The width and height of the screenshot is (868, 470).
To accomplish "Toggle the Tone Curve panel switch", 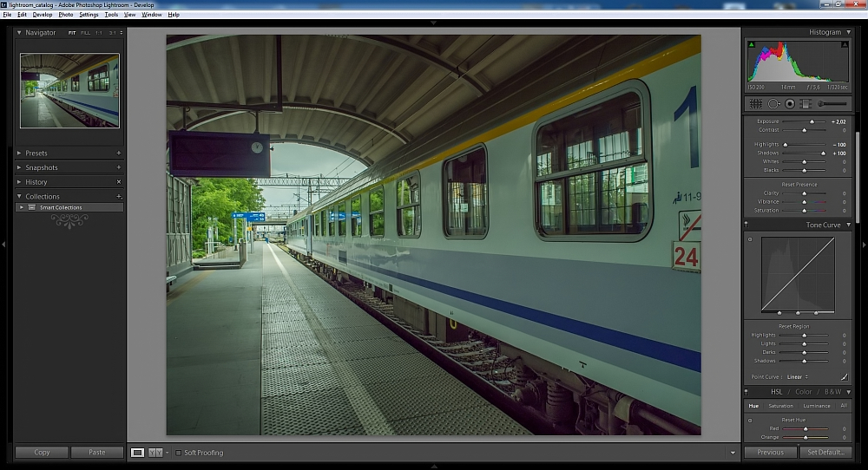I will tap(747, 225).
